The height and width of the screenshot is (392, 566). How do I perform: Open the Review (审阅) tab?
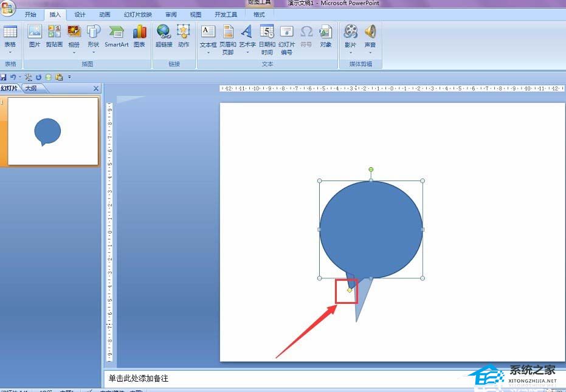171,15
